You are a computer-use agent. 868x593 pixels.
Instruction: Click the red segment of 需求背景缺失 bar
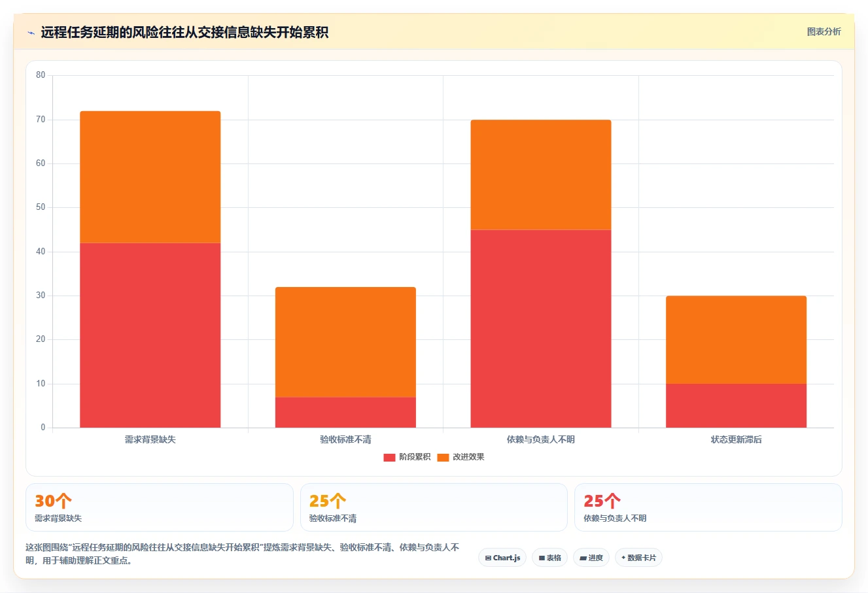coord(150,335)
